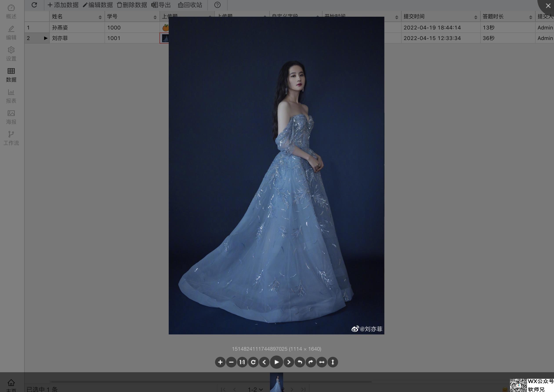Click the 已选中 1 条 status text
This screenshot has width=554, height=392.
tap(42, 389)
